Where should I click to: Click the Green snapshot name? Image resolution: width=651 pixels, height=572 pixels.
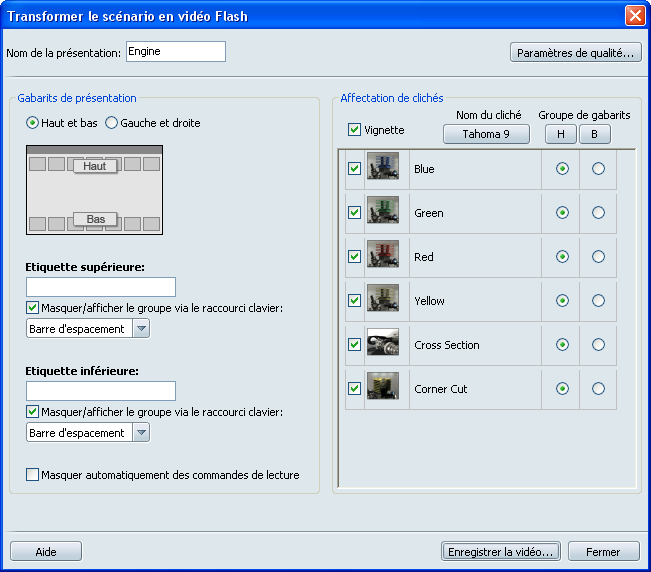pos(428,213)
